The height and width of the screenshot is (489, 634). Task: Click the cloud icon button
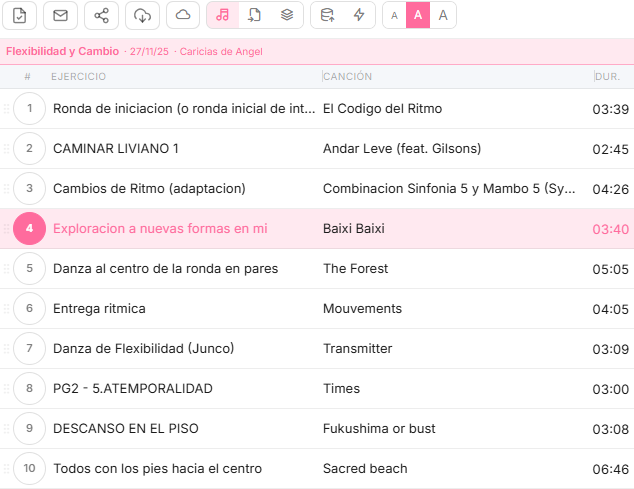183,15
